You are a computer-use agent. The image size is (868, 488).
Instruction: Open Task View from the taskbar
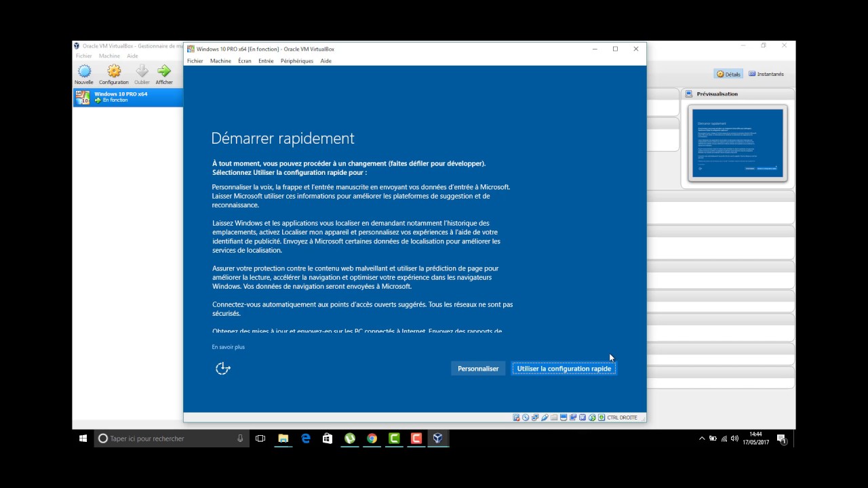[260, 439]
